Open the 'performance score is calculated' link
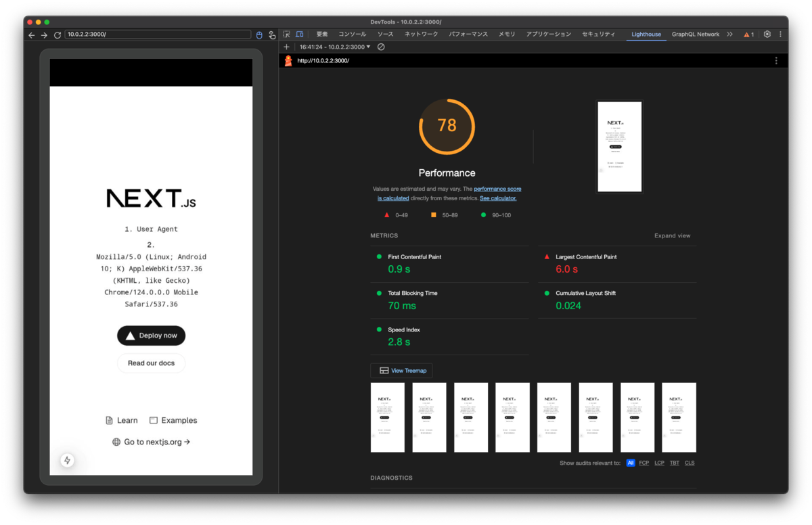Image resolution: width=812 pixels, height=525 pixels. 449,193
